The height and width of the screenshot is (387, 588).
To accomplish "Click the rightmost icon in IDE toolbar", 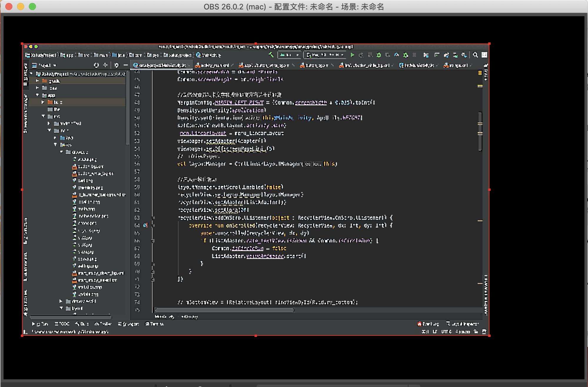I will 484,55.
